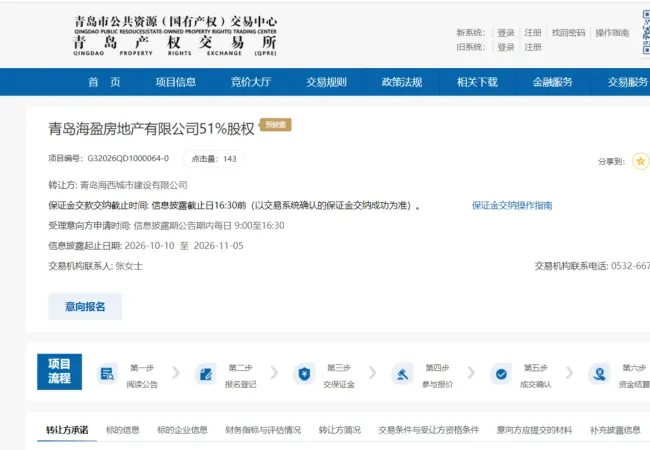Switch to the 标的企业信息 tab
The width and height of the screenshot is (650, 450).
(x=182, y=430)
